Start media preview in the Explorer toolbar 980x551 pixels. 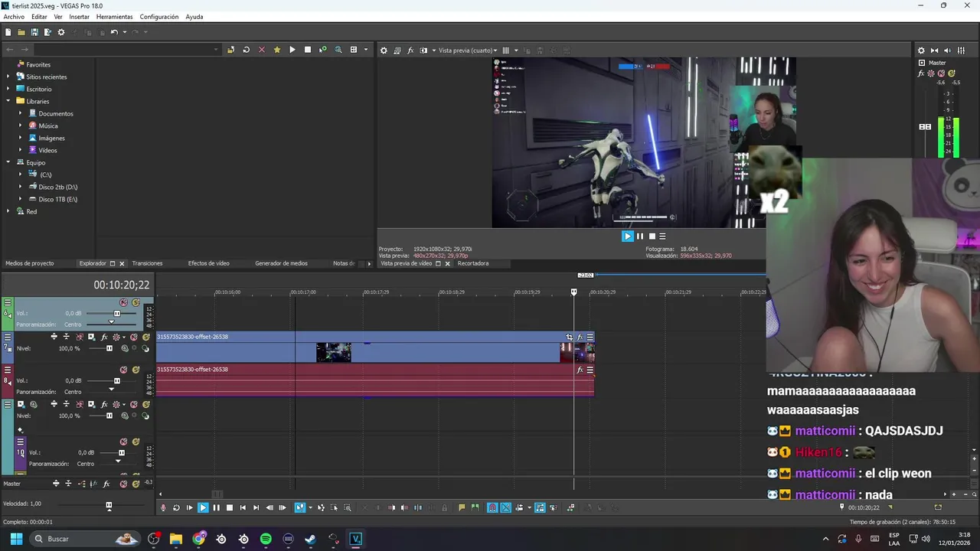[x=292, y=50]
